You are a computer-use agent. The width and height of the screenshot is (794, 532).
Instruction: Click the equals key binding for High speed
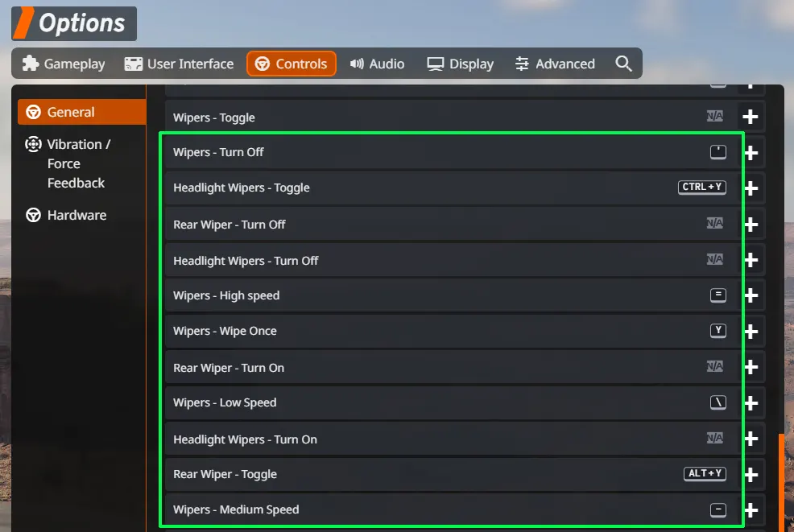pos(718,295)
